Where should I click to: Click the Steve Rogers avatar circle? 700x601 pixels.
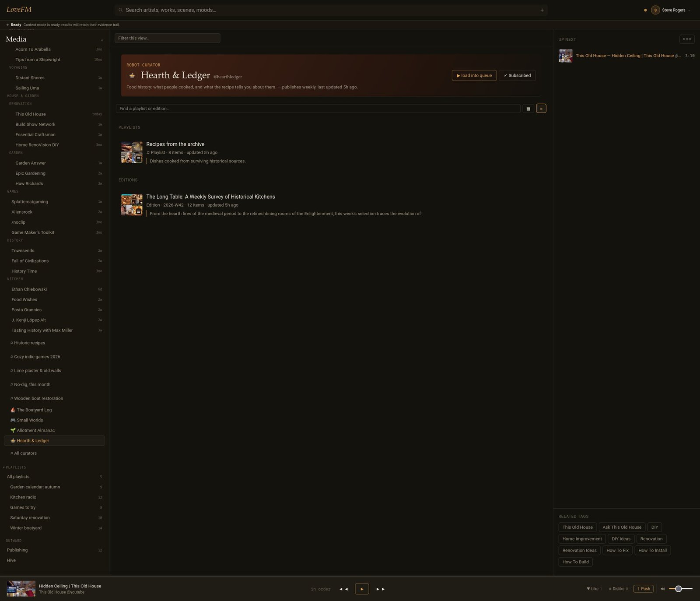655,10
